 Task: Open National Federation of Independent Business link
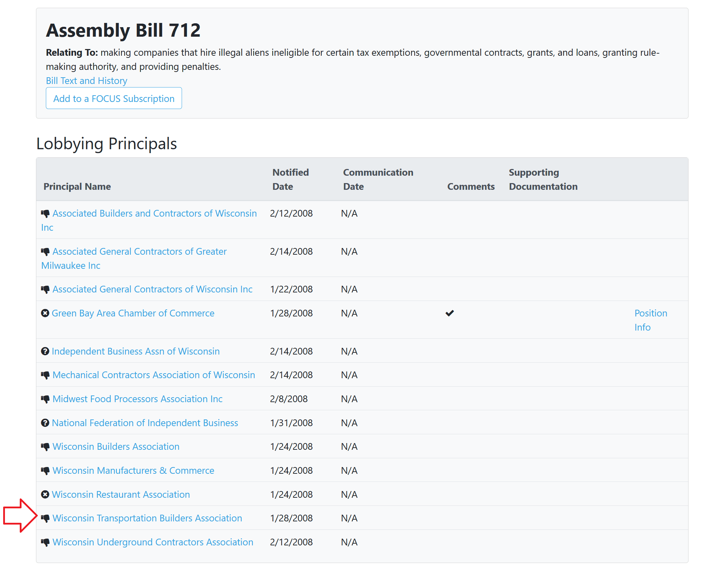point(145,423)
